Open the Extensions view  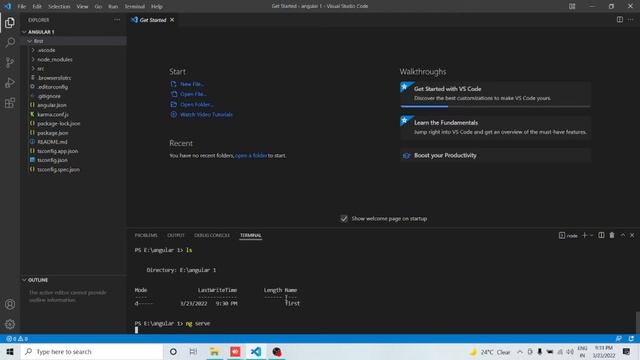[x=10, y=102]
